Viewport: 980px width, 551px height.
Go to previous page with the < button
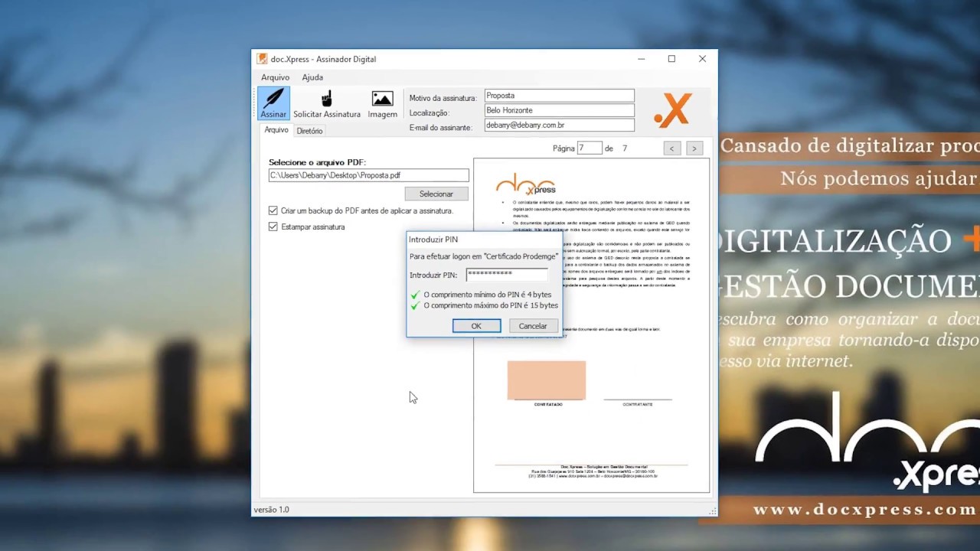pos(671,148)
